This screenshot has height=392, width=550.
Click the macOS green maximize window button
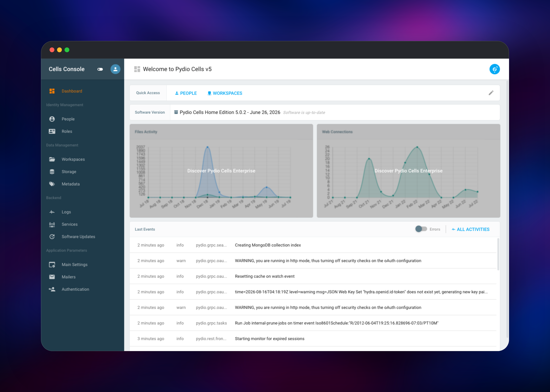[x=67, y=50]
